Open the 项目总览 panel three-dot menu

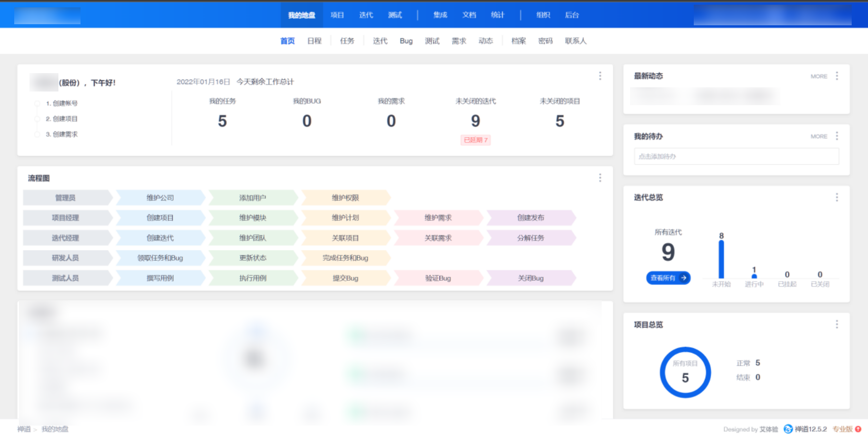point(836,325)
